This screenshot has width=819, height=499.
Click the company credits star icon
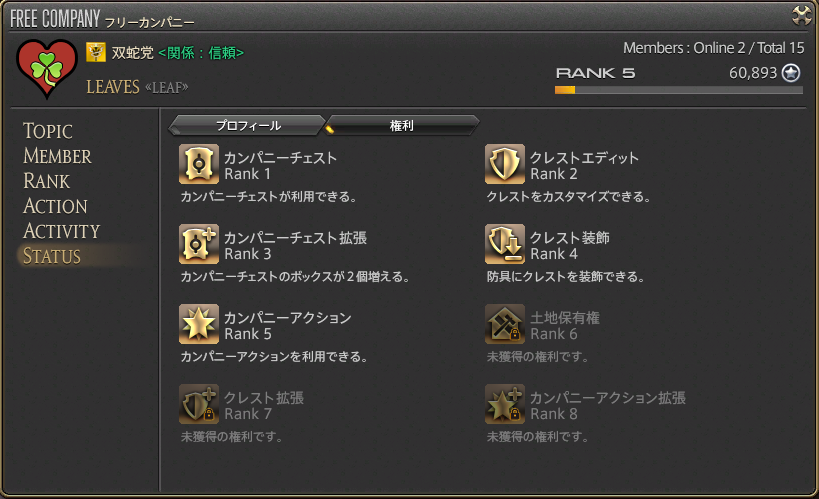tap(791, 73)
